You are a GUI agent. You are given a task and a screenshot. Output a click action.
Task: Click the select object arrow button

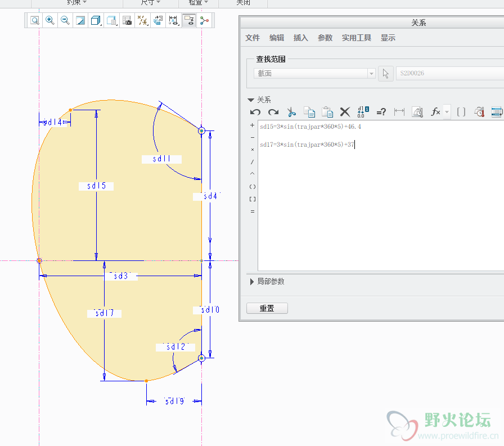pos(386,74)
